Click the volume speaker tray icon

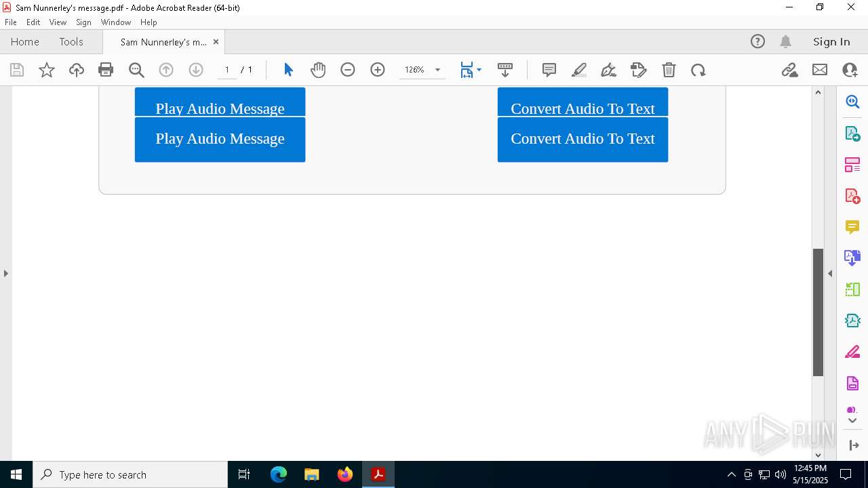(x=780, y=474)
